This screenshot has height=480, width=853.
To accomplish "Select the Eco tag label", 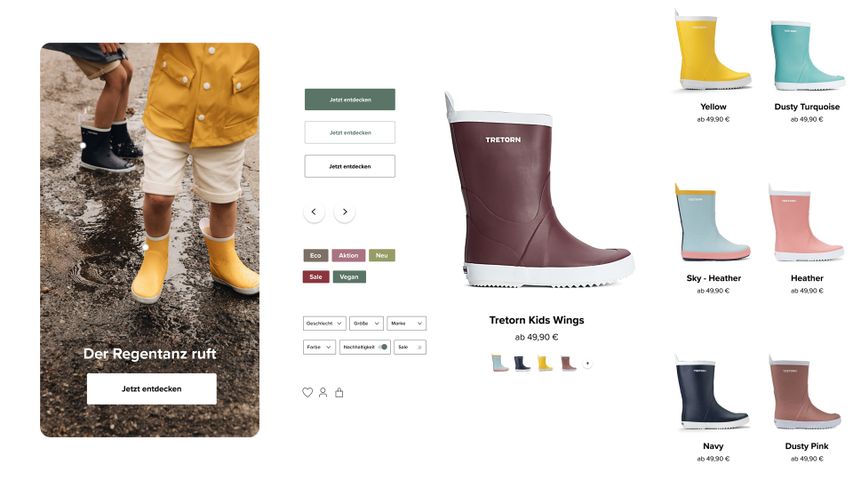I will 316,255.
